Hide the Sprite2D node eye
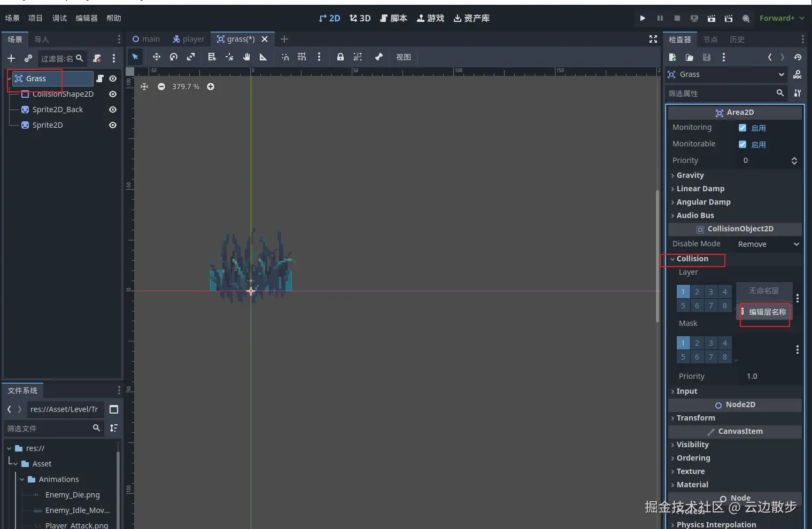The width and height of the screenshot is (812, 529). [113, 125]
